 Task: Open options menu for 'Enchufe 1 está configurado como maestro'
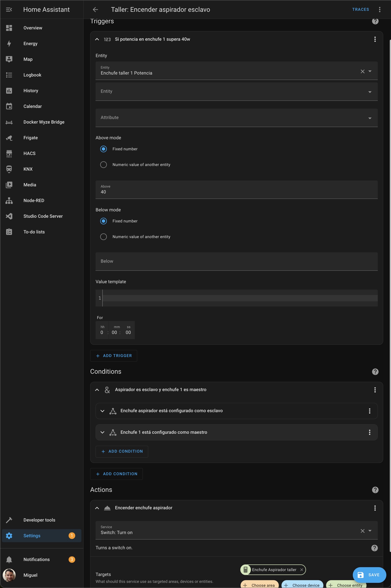click(369, 432)
